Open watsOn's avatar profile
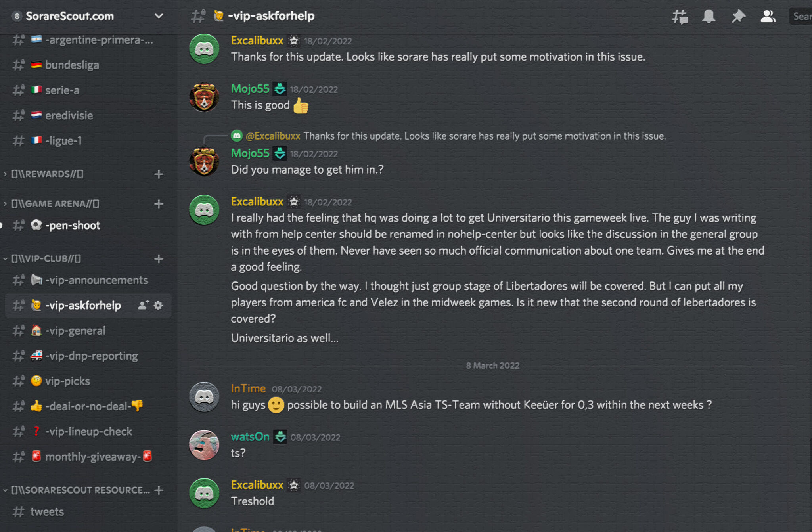812x532 pixels. coord(204,445)
